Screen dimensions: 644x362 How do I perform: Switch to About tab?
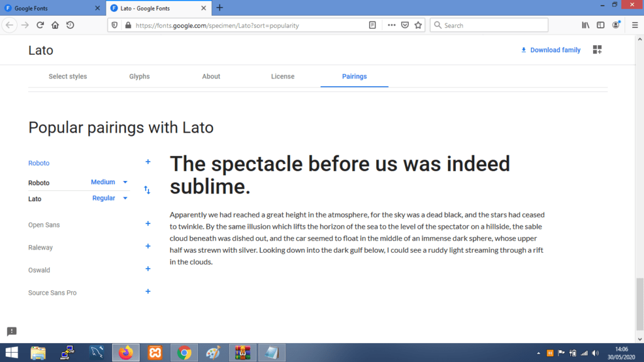pos(211,76)
